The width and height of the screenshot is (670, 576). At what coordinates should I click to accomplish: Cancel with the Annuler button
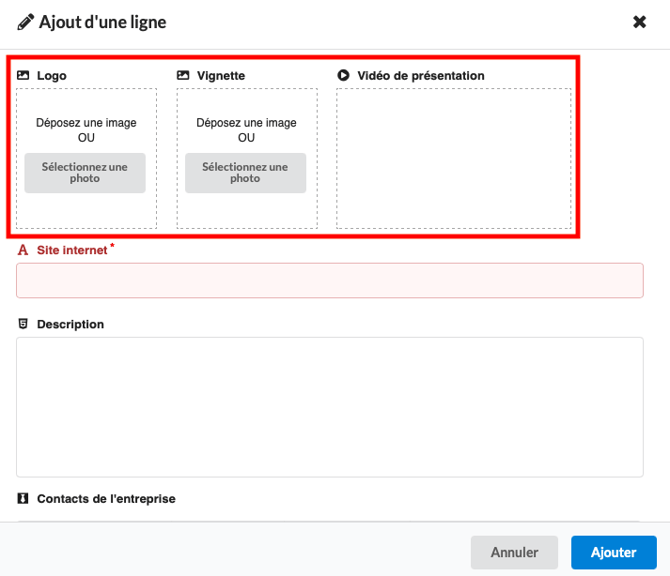(514, 552)
